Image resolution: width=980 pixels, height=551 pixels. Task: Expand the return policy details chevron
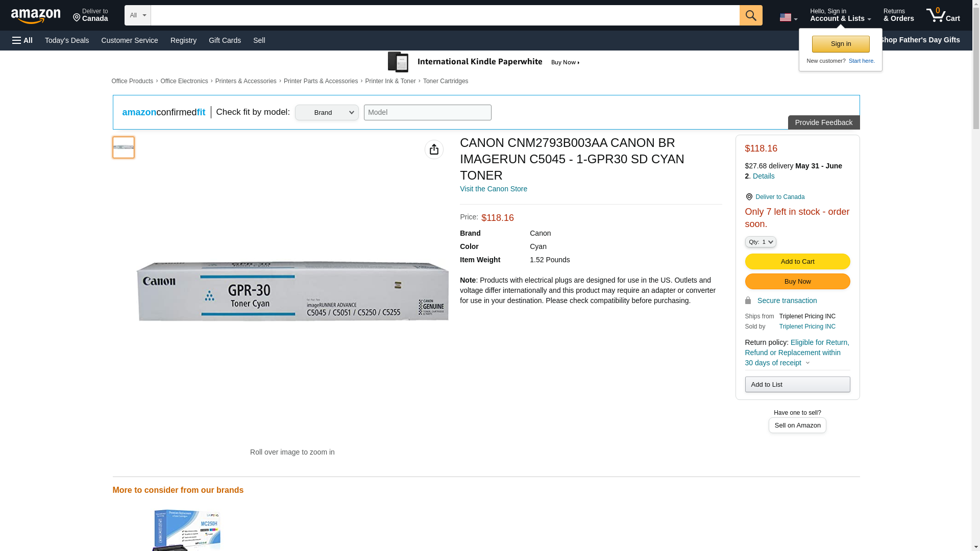coord(807,363)
